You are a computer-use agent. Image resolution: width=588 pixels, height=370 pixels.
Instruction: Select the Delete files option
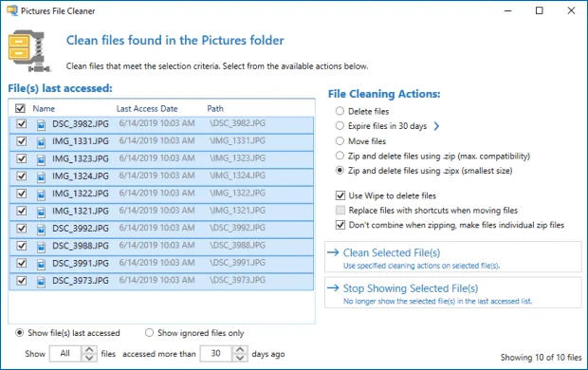340,111
